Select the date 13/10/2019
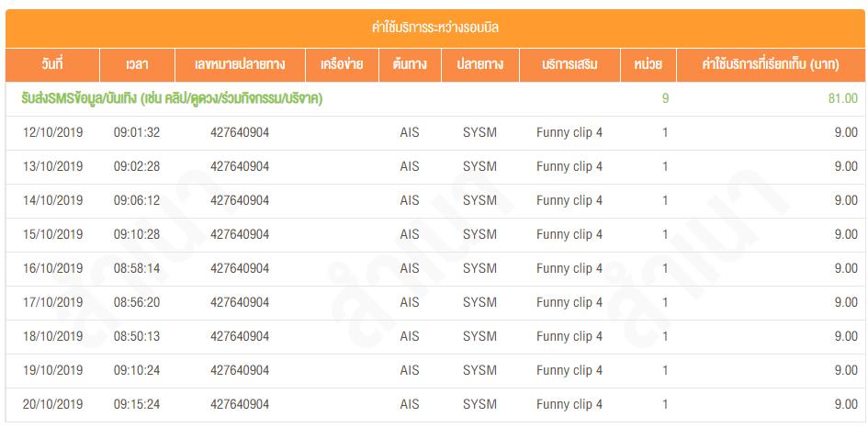 (x=52, y=166)
